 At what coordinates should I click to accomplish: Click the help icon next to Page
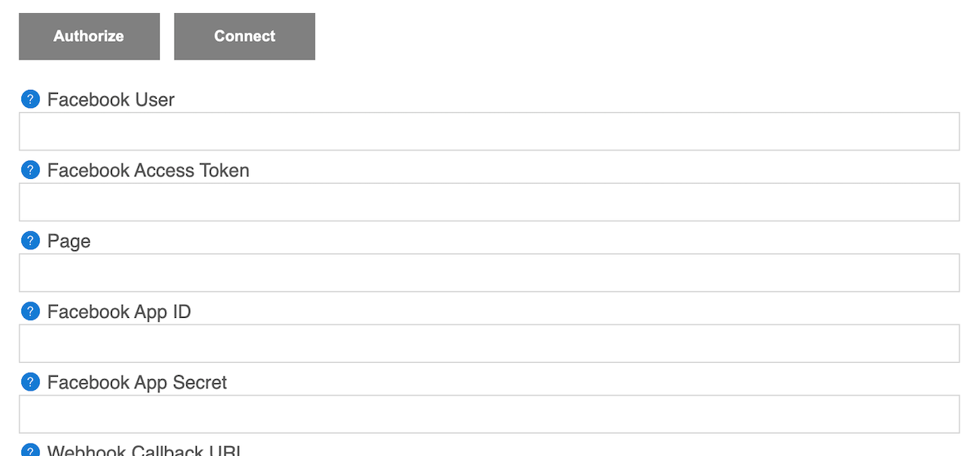[x=29, y=241]
